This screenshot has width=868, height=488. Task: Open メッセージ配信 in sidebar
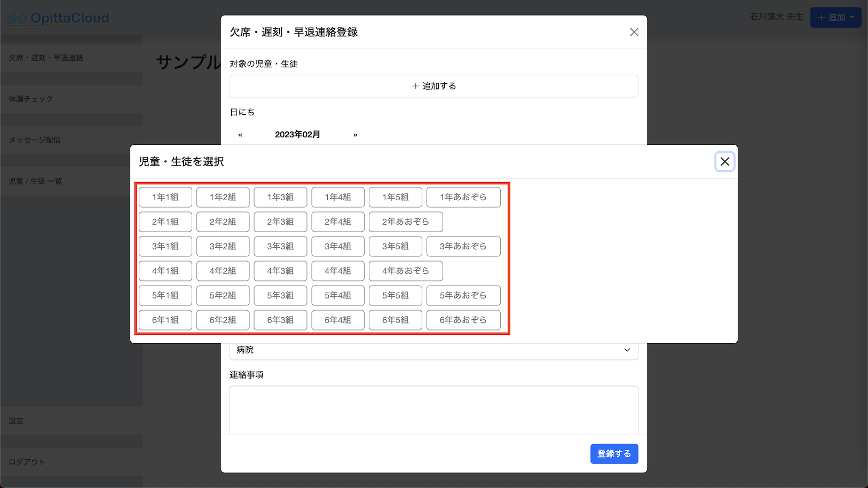71,140
